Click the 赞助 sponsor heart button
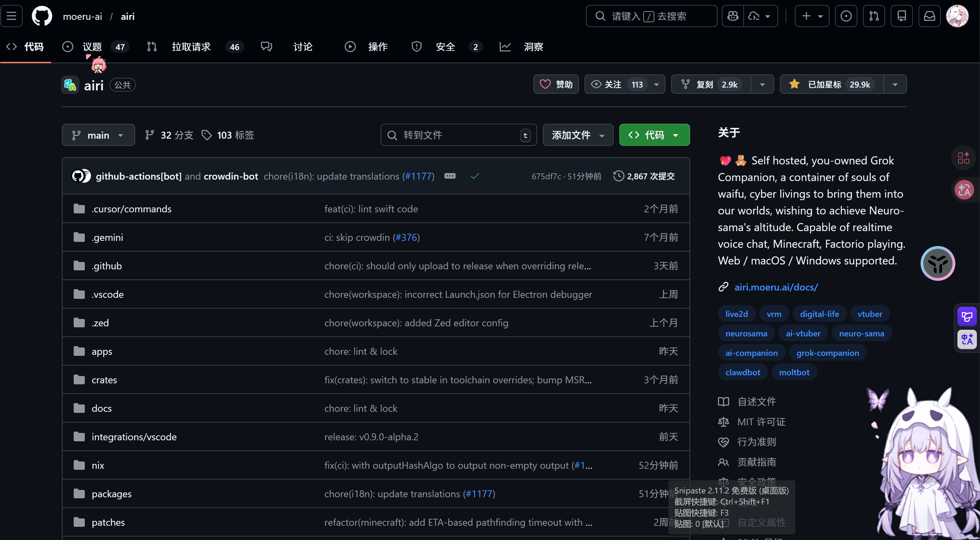Image resolution: width=980 pixels, height=540 pixels. click(x=556, y=84)
